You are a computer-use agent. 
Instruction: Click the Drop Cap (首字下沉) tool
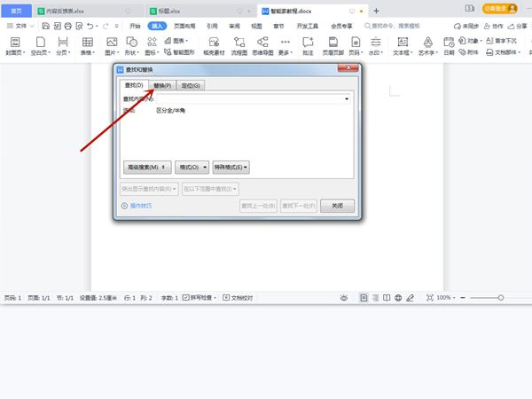pos(501,41)
